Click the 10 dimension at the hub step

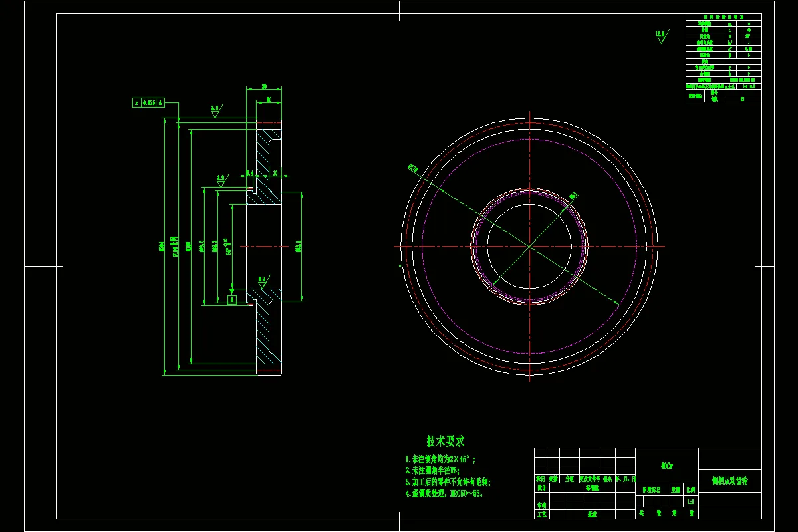click(x=275, y=173)
